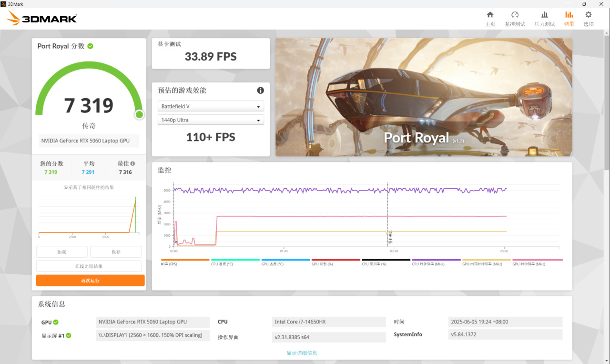Click the 操作界面 version v2.31.8385 s64
This screenshot has width=610, height=364.
pyautogui.click(x=329, y=337)
